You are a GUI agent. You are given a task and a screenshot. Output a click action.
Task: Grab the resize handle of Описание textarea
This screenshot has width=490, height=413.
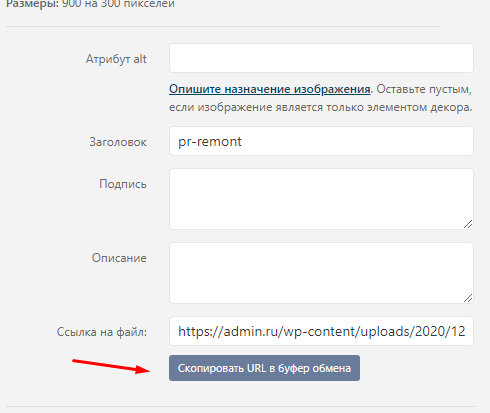(468, 298)
